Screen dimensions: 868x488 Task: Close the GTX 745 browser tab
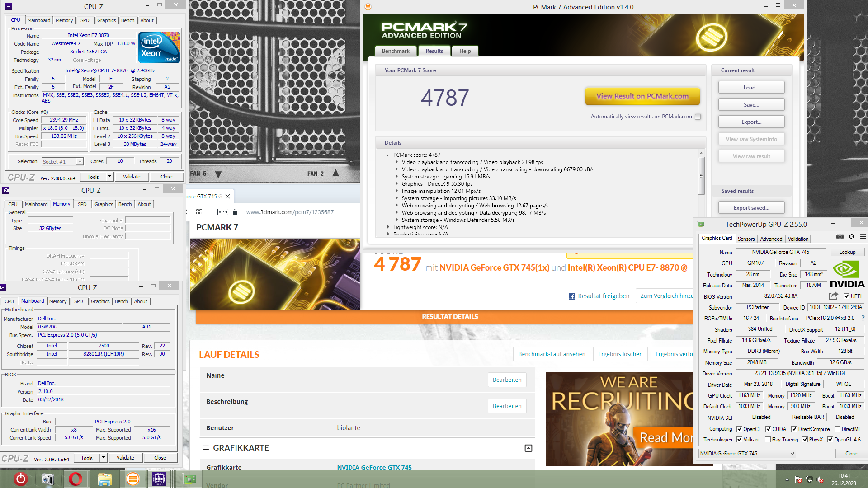227,196
